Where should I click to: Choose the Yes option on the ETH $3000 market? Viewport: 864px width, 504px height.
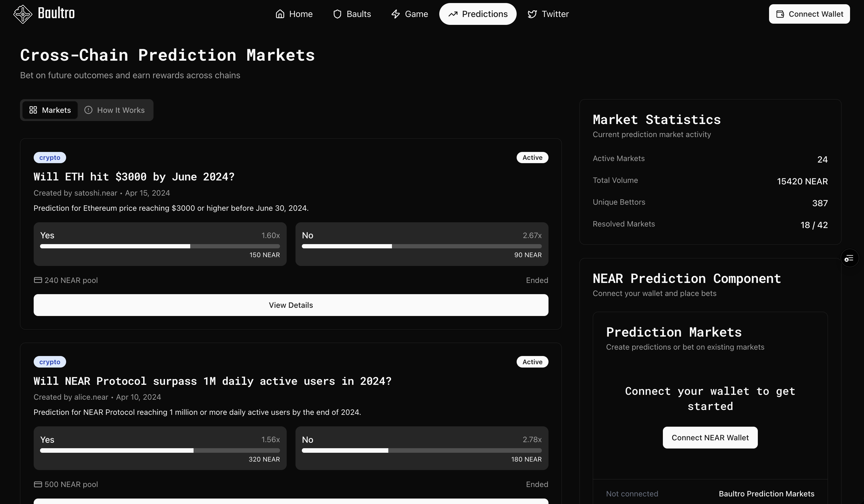click(160, 244)
